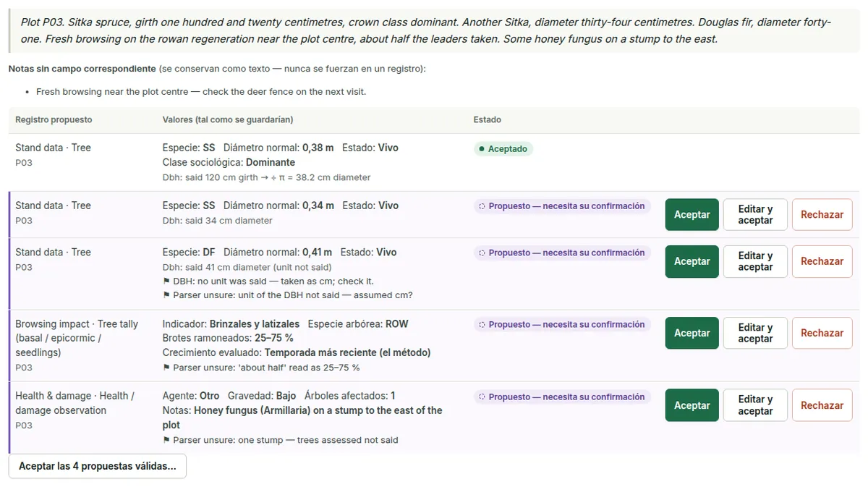Click the flag icon beside ''about half' read as 25–75 %'
This screenshot has height=487, width=868.
pyautogui.click(x=166, y=368)
